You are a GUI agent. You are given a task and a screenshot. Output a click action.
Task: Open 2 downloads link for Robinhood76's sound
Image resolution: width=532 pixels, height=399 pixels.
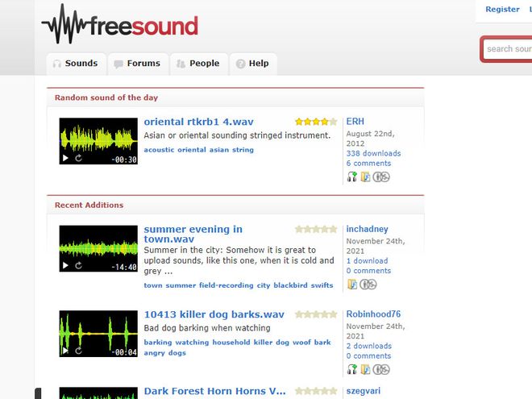[x=369, y=346]
